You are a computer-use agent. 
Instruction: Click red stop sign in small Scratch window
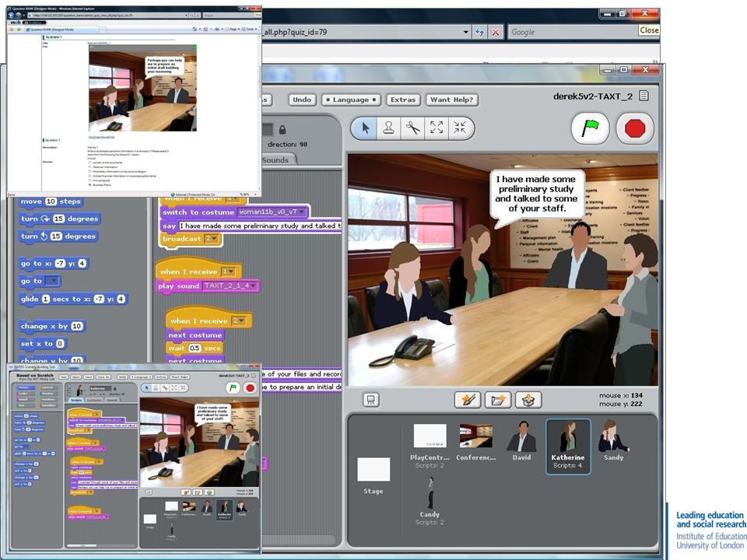pyautogui.click(x=250, y=387)
